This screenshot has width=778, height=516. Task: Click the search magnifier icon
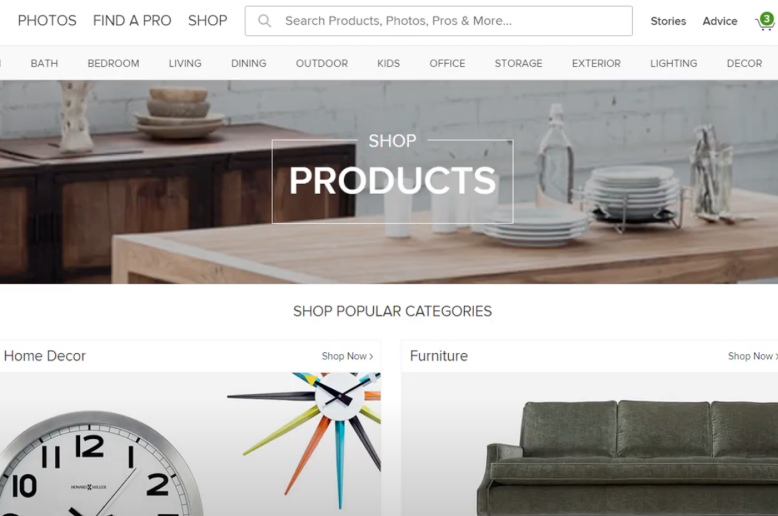264,21
